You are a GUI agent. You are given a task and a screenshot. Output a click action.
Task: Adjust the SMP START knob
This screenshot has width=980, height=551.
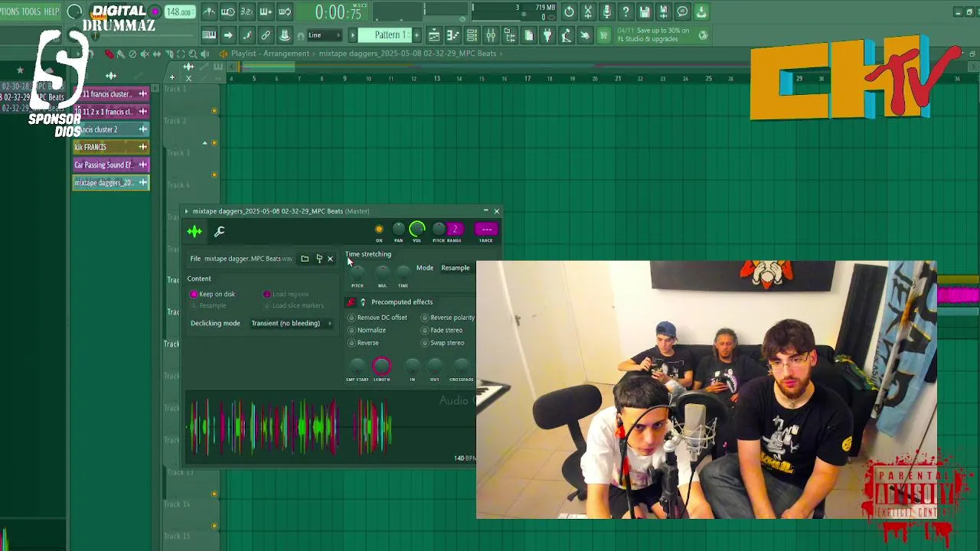[x=357, y=366]
